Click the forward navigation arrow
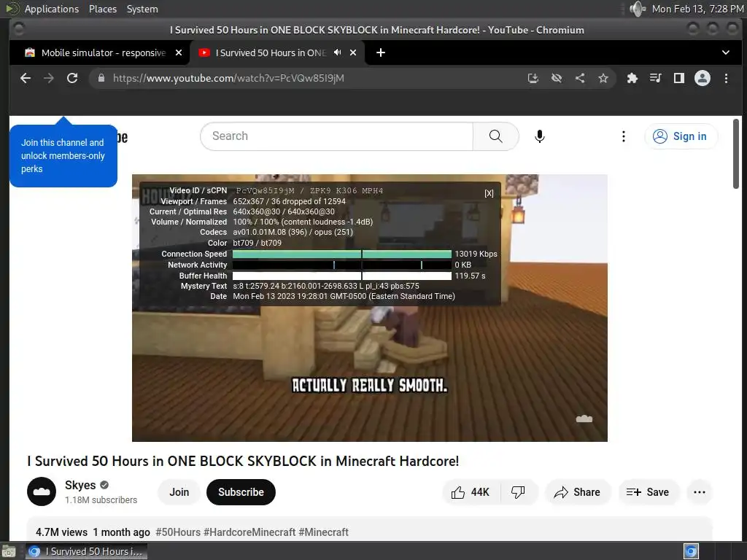747x560 pixels. pyautogui.click(x=49, y=78)
